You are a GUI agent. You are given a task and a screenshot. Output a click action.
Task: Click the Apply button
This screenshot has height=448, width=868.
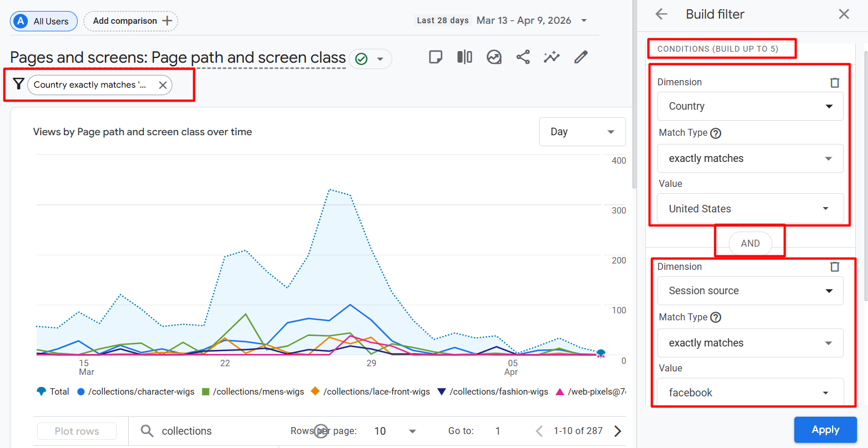point(825,430)
